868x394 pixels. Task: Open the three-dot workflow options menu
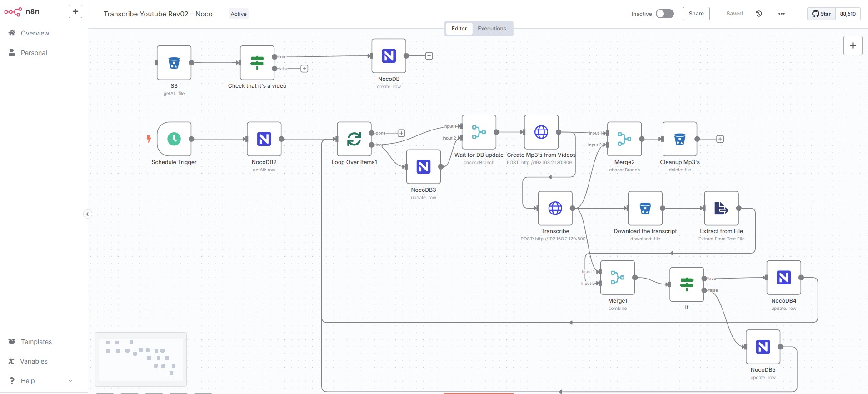782,14
